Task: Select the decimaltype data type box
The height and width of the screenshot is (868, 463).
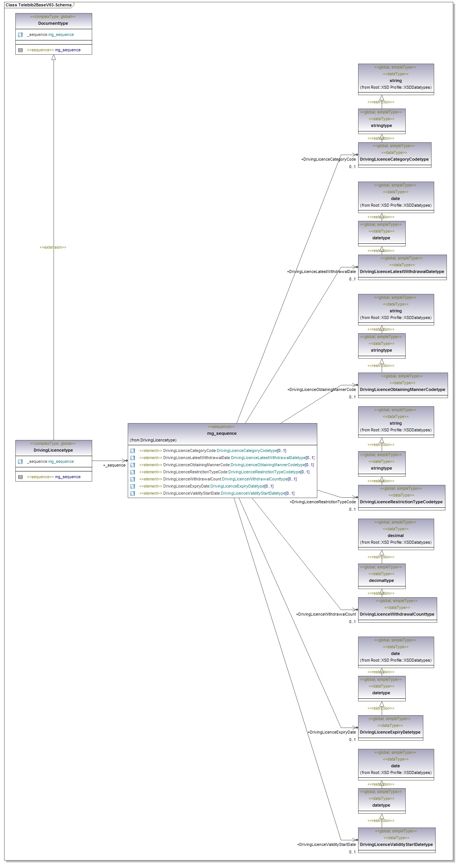Action: click(381, 580)
